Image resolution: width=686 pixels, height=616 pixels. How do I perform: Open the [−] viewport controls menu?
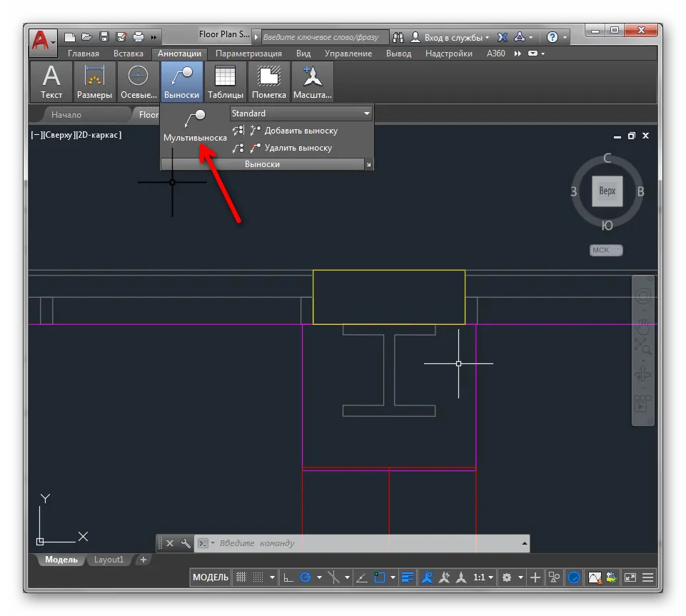coord(36,135)
